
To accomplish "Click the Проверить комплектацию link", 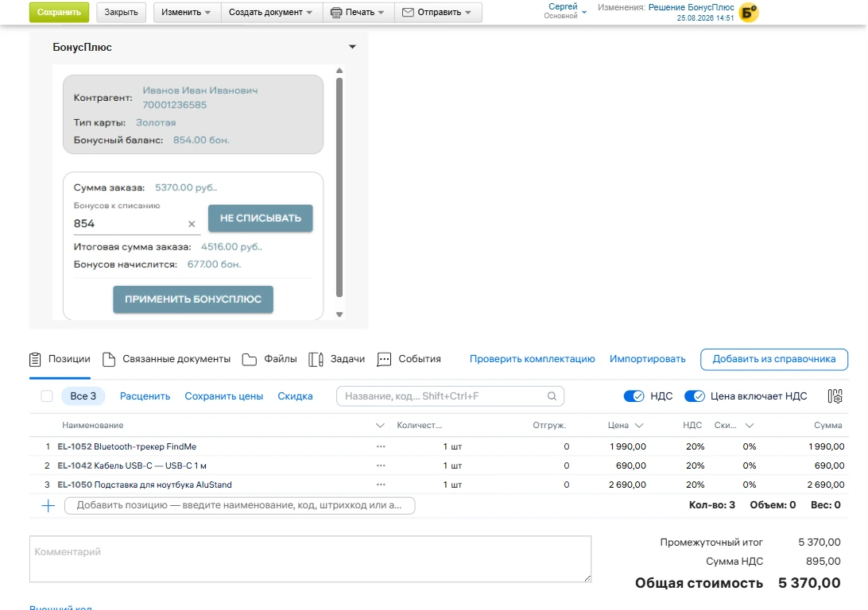I will (x=533, y=359).
